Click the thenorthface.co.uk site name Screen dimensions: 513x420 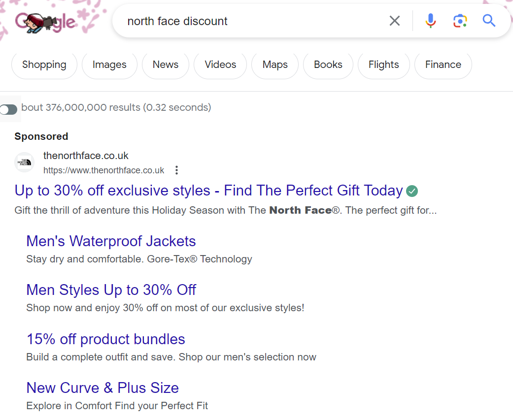click(x=86, y=156)
